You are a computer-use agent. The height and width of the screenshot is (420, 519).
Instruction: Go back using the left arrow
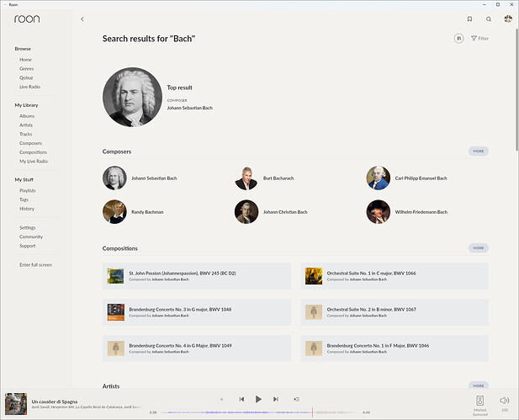pos(82,19)
